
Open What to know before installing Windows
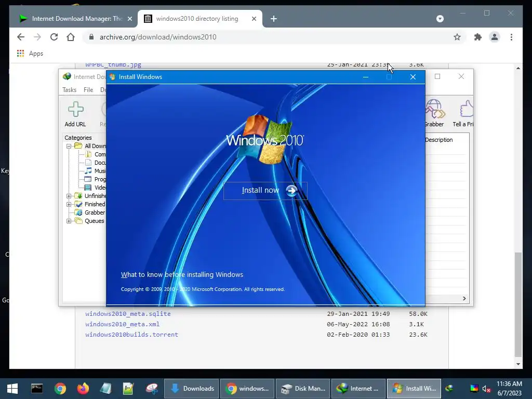click(182, 274)
